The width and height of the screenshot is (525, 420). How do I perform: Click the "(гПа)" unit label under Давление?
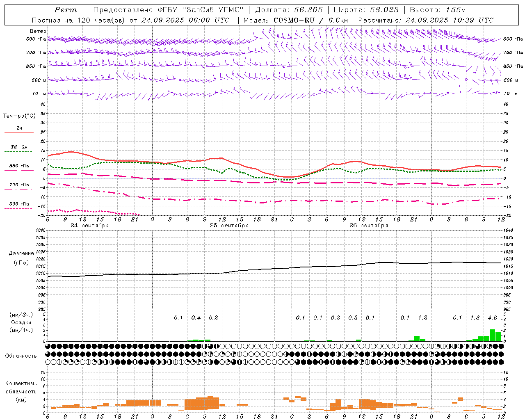(21, 263)
